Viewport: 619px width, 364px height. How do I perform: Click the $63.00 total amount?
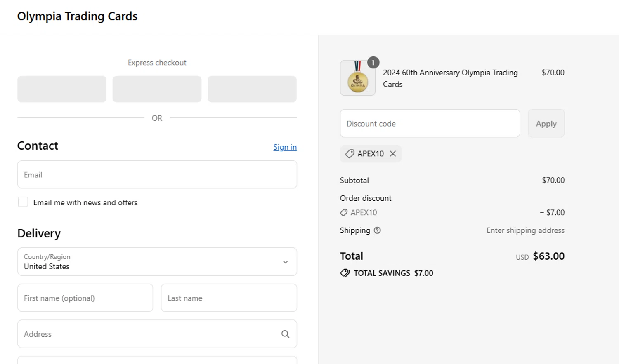(x=548, y=256)
